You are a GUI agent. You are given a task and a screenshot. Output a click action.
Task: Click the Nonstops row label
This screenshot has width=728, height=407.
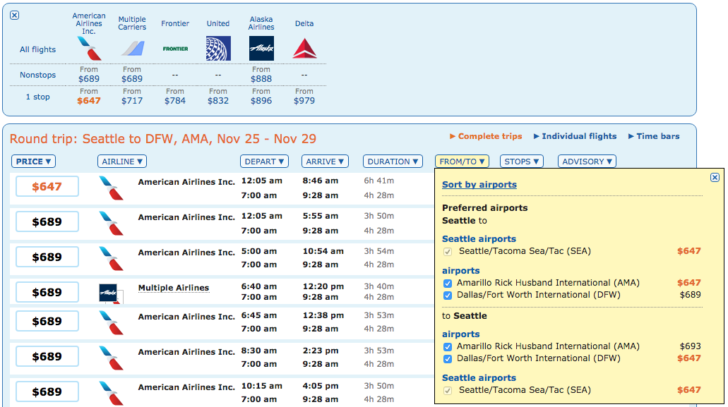[38, 75]
